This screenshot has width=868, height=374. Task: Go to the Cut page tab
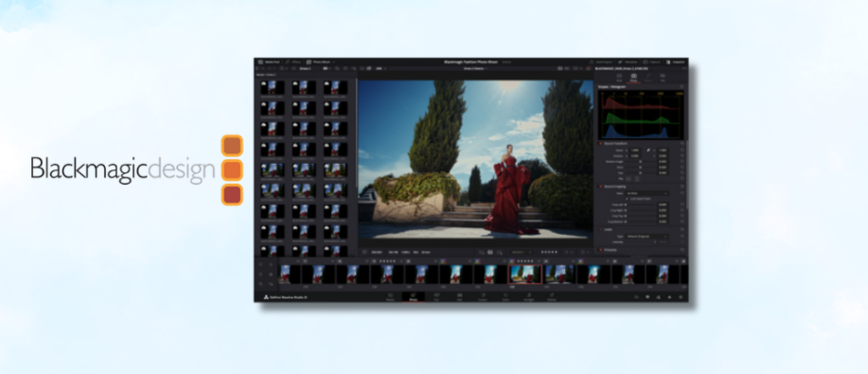pos(436,296)
